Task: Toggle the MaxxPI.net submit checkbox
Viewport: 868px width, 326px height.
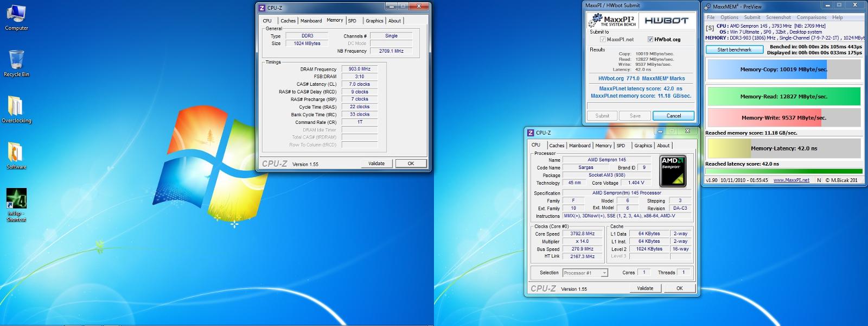Action: [x=603, y=39]
